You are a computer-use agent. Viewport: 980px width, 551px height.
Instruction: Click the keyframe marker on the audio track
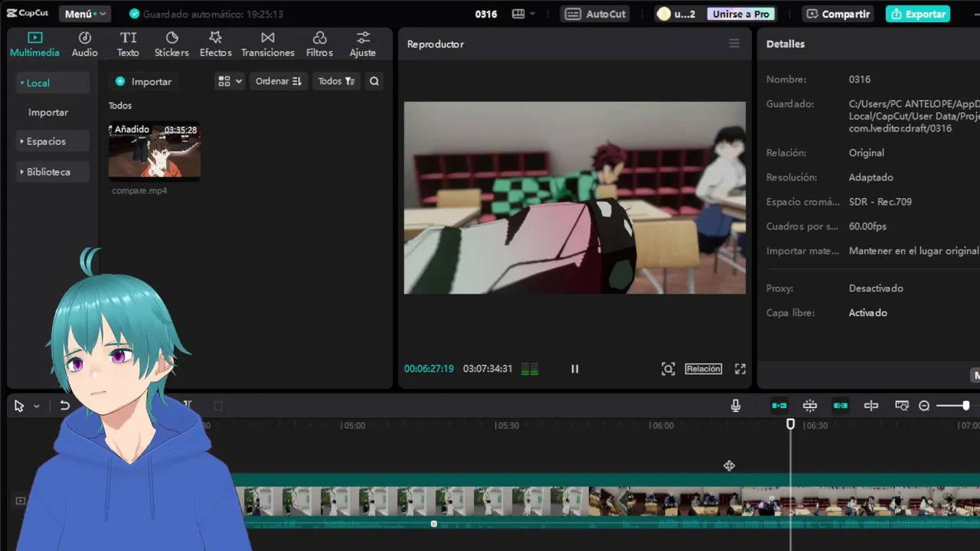434,524
